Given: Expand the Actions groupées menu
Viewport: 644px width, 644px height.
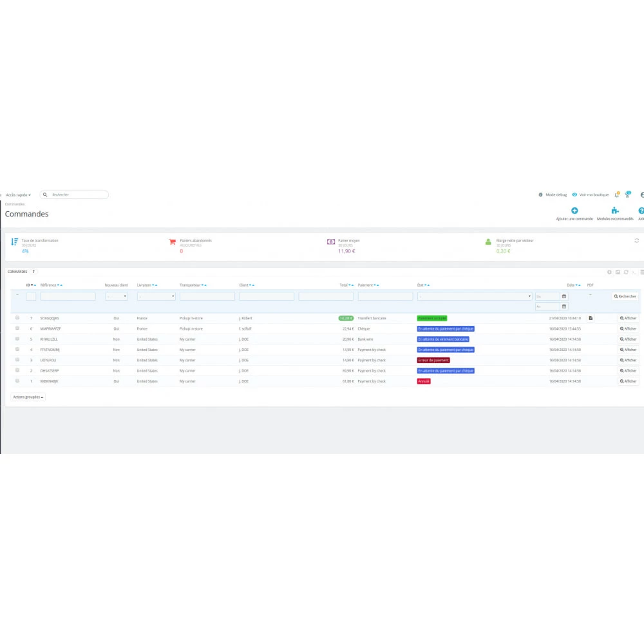Looking at the screenshot, I should pos(28,397).
